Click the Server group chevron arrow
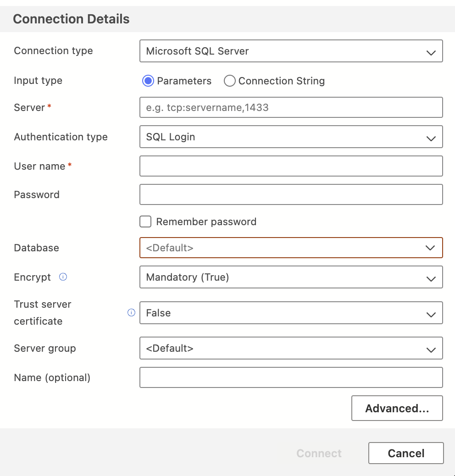Image resolution: width=455 pixels, height=476 pixels. click(431, 350)
